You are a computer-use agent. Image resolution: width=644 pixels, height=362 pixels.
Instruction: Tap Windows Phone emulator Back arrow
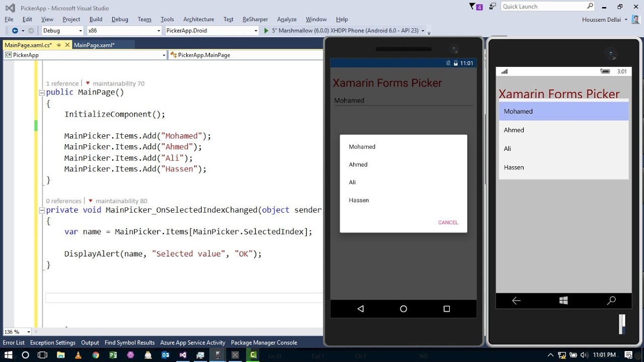click(x=516, y=301)
